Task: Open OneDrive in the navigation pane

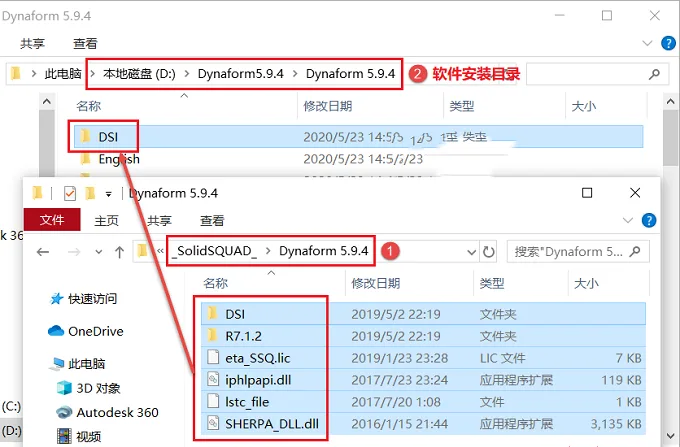Action: (86, 331)
